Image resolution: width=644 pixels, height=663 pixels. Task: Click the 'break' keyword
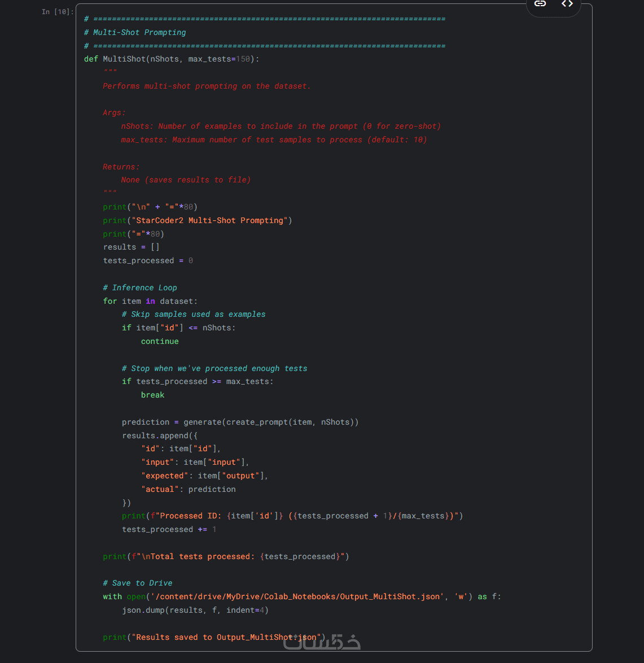point(152,395)
